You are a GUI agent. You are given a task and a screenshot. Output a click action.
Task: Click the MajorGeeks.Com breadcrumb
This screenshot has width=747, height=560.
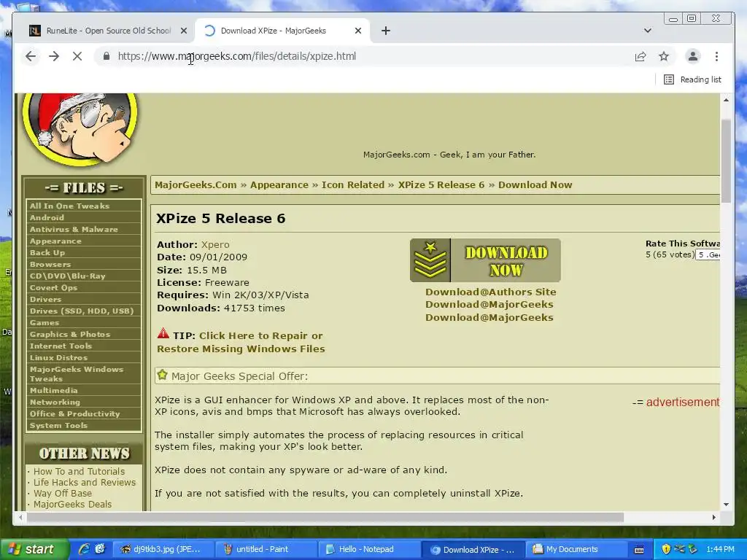(x=196, y=184)
